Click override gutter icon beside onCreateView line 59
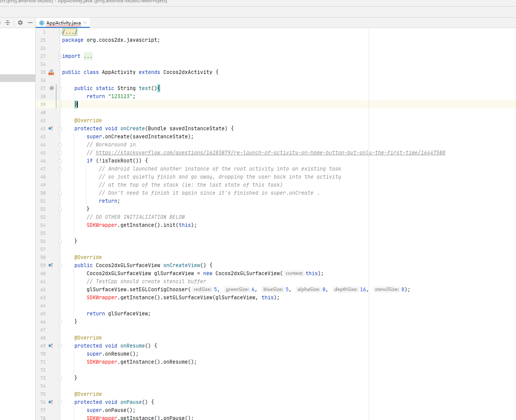 (51, 265)
